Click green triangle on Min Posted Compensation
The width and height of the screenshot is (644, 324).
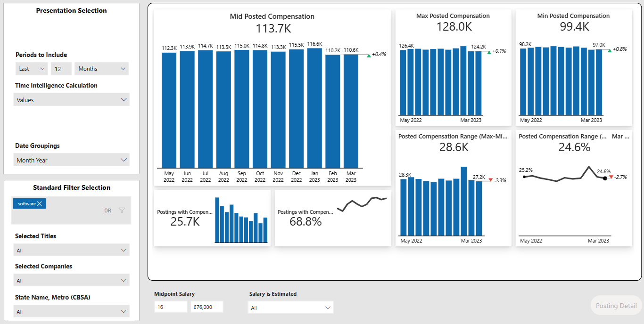pos(609,49)
